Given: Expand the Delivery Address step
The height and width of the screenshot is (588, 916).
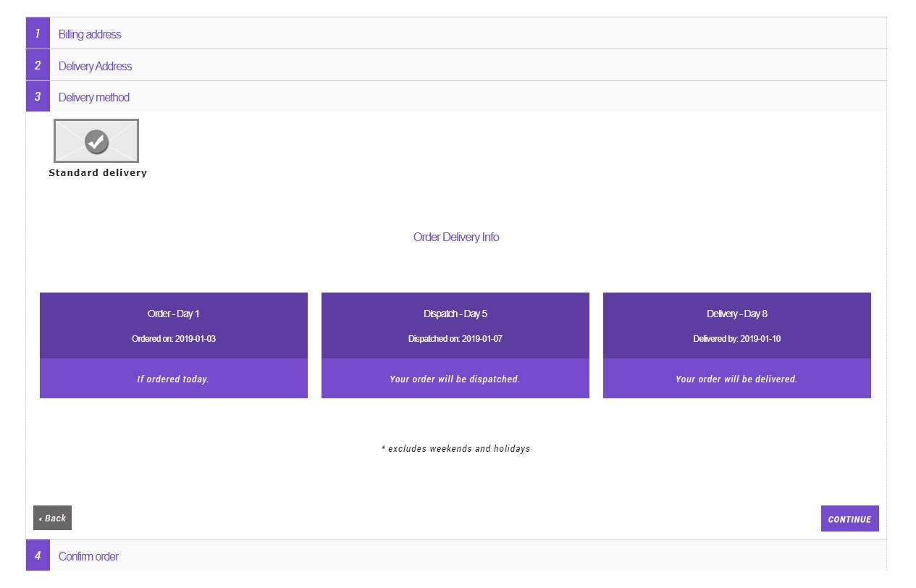Looking at the screenshot, I should click(456, 65).
